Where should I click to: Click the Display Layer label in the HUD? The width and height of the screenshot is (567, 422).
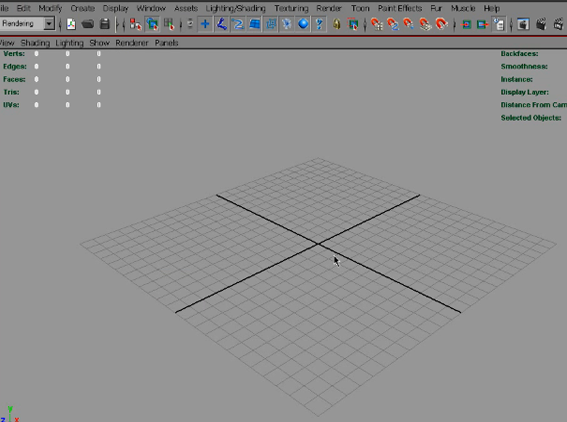tap(525, 92)
